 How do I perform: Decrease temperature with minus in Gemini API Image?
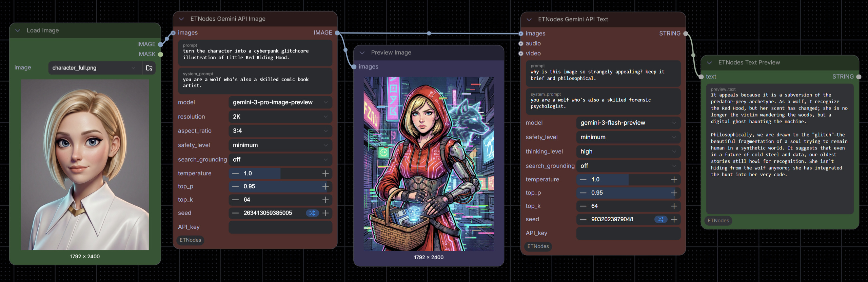[x=235, y=174]
